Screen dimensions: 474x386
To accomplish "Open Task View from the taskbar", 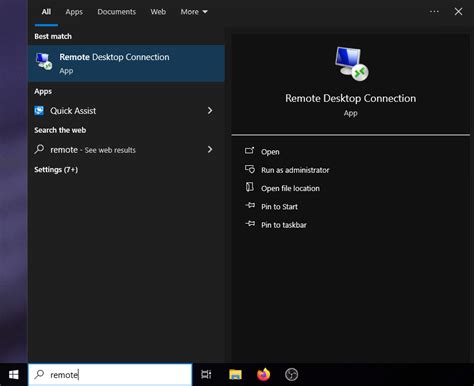I will coord(206,375).
